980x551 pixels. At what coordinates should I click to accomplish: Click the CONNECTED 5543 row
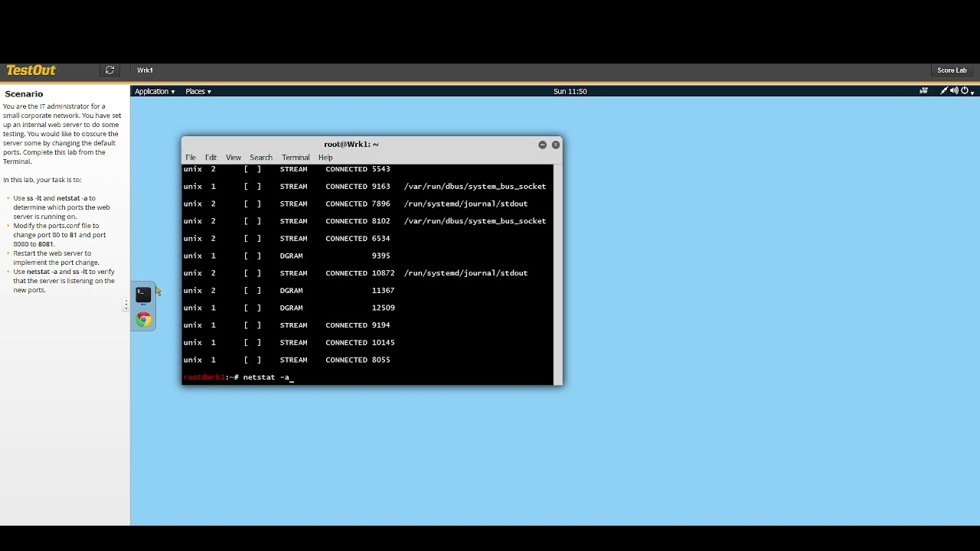pyautogui.click(x=286, y=169)
